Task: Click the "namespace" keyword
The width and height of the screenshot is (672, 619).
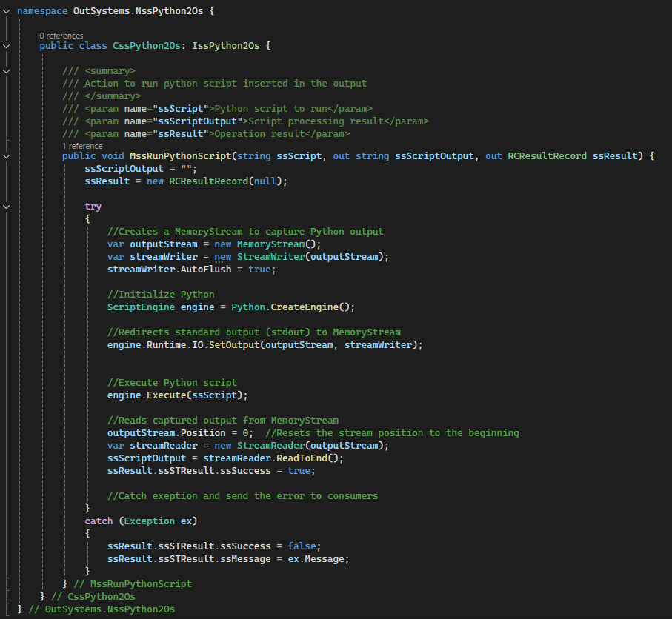Action: [x=42, y=11]
